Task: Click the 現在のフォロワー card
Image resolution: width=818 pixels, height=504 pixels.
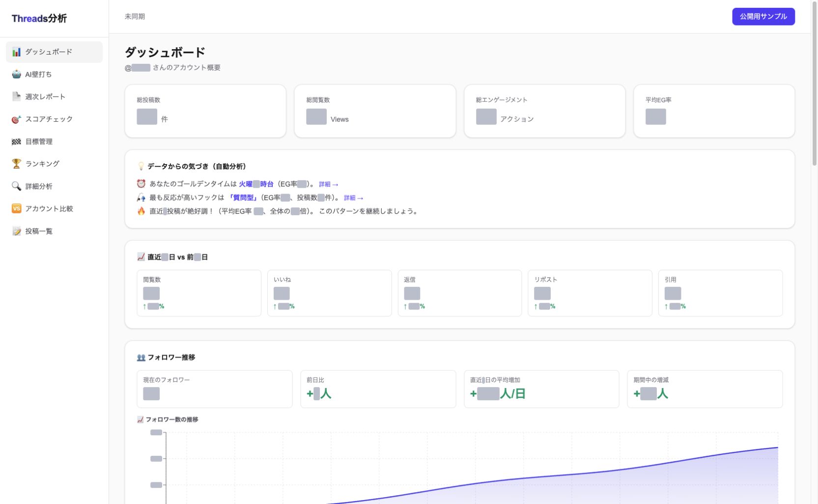Action: (215, 389)
